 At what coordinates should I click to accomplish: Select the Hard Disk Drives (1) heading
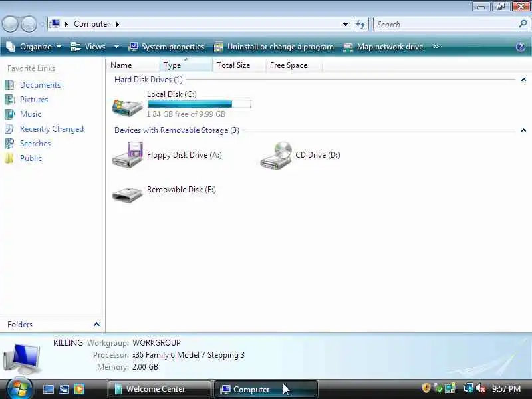click(x=148, y=80)
